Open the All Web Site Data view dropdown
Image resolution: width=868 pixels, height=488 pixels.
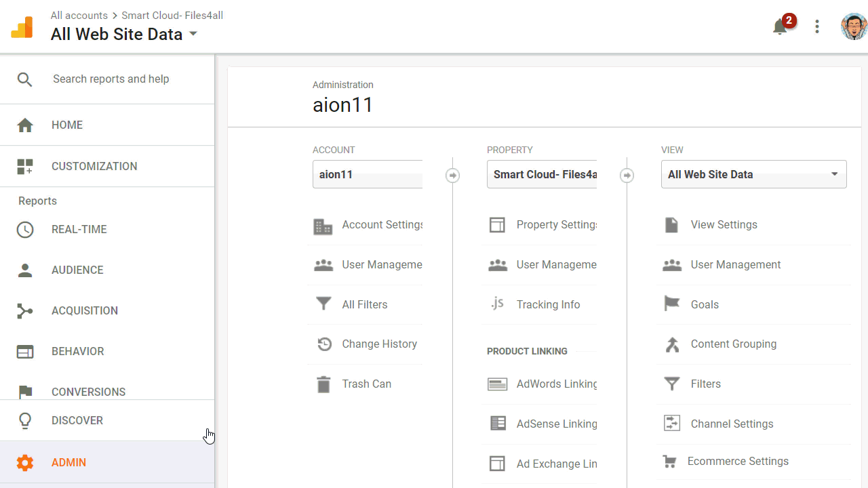[x=753, y=174]
